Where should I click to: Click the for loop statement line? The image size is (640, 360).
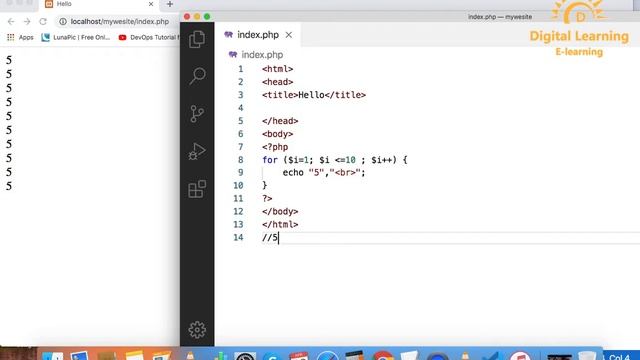pyautogui.click(x=335, y=160)
